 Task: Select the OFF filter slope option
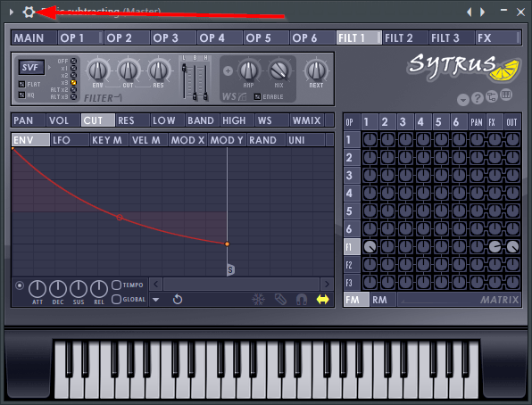(73, 61)
